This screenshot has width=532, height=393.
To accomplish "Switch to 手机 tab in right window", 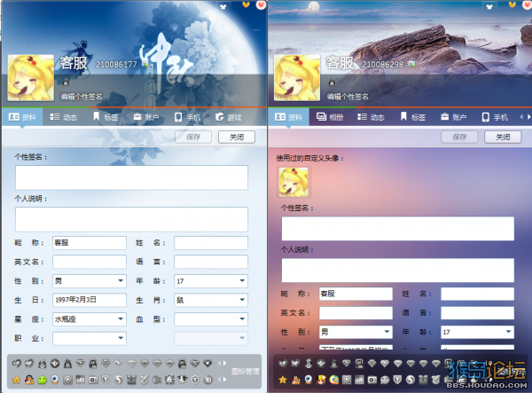I will click(495, 117).
